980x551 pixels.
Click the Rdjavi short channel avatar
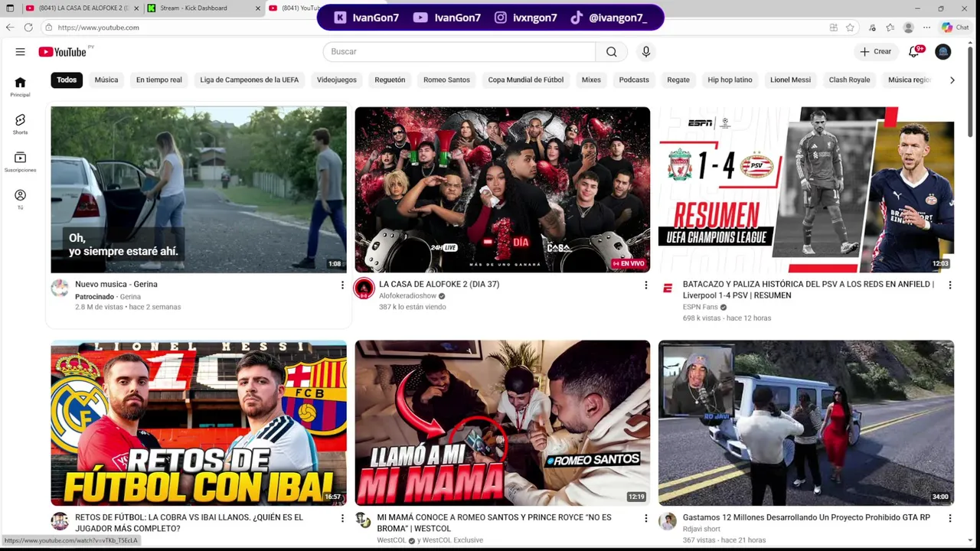(x=668, y=522)
